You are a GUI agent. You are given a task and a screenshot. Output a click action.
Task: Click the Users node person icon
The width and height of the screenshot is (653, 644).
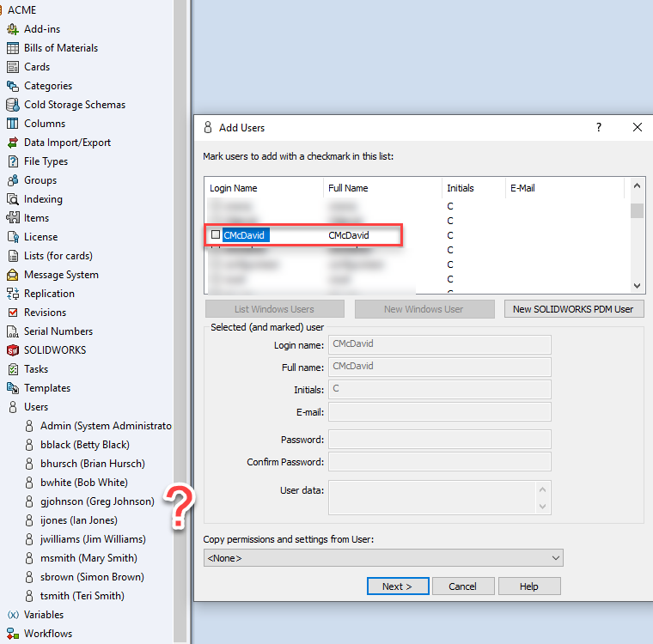[13, 407]
